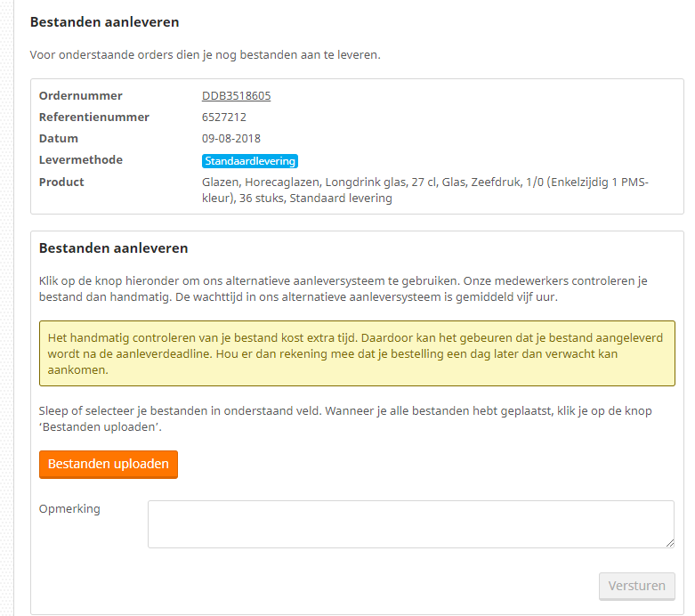This screenshot has width=695, height=616.
Task: Click the intro text about onderstaande orders
Action: coord(205,55)
